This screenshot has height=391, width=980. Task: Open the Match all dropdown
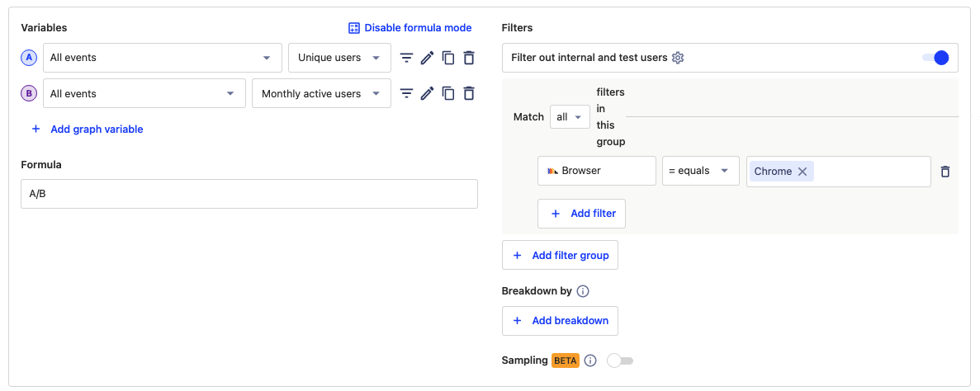[x=570, y=117]
